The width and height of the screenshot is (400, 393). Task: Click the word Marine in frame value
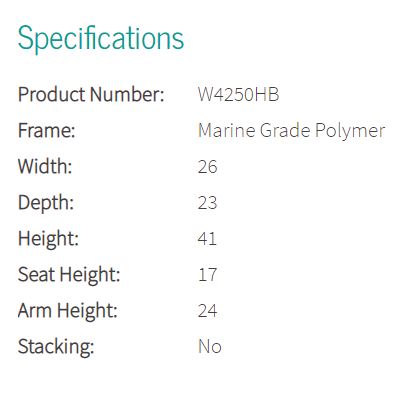pyautogui.click(x=227, y=130)
